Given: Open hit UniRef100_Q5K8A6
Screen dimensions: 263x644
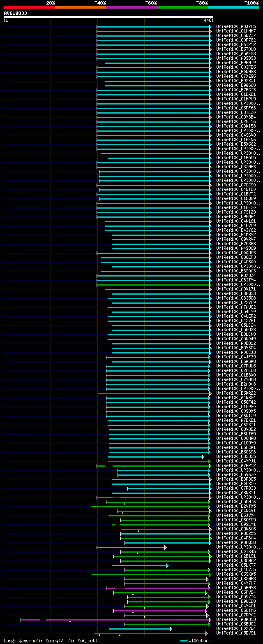Looking at the screenshot, I should click(236, 529).
